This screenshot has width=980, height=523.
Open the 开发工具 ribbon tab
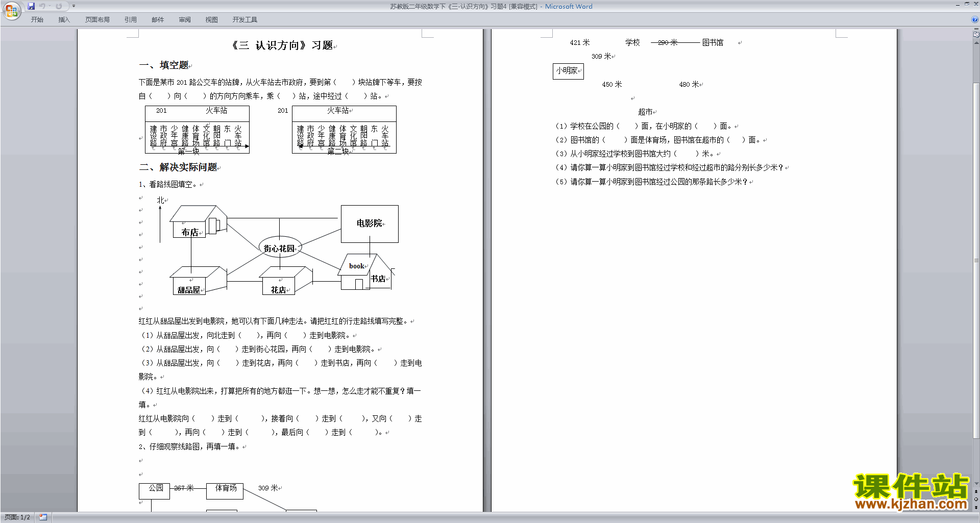click(x=245, y=20)
